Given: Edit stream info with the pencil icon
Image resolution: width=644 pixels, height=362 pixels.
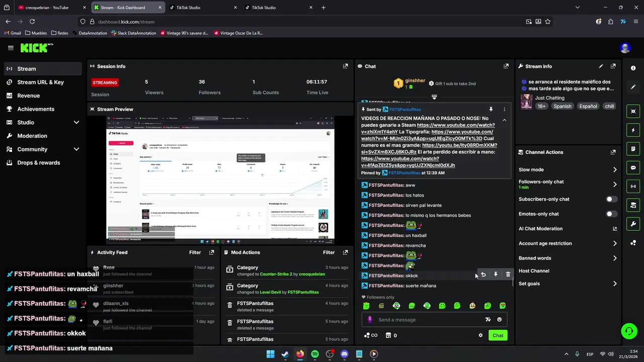Looking at the screenshot, I should 601,66.
